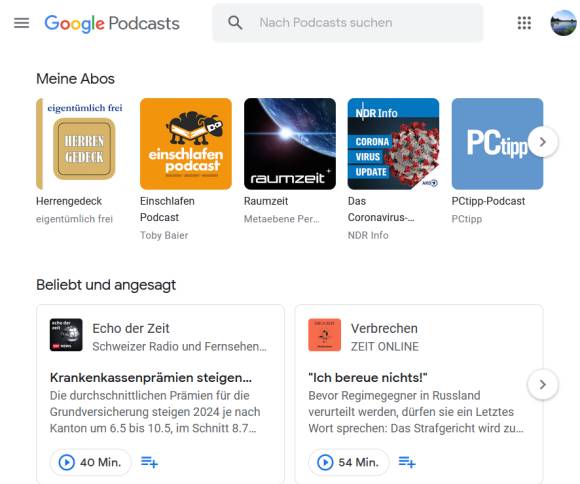
Task: Open the Einschlafen Podcast cover
Action: click(186, 144)
